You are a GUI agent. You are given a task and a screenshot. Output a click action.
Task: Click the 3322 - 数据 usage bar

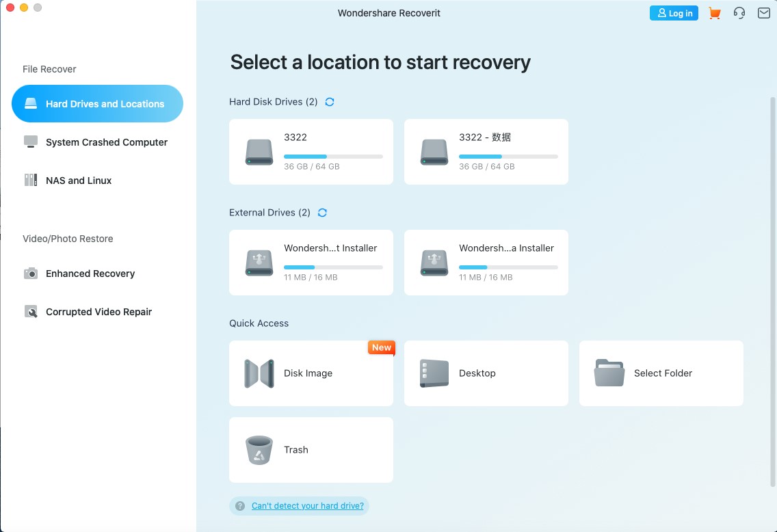tap(508, 157)
